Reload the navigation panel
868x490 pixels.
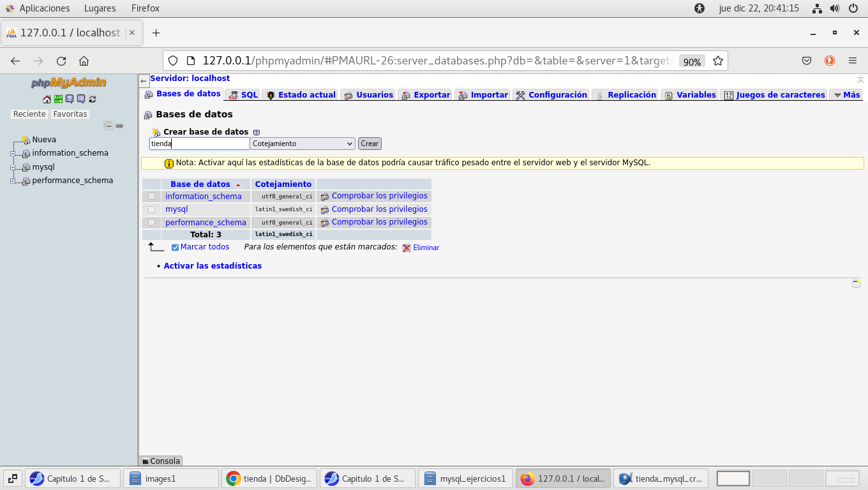point(93,99)
